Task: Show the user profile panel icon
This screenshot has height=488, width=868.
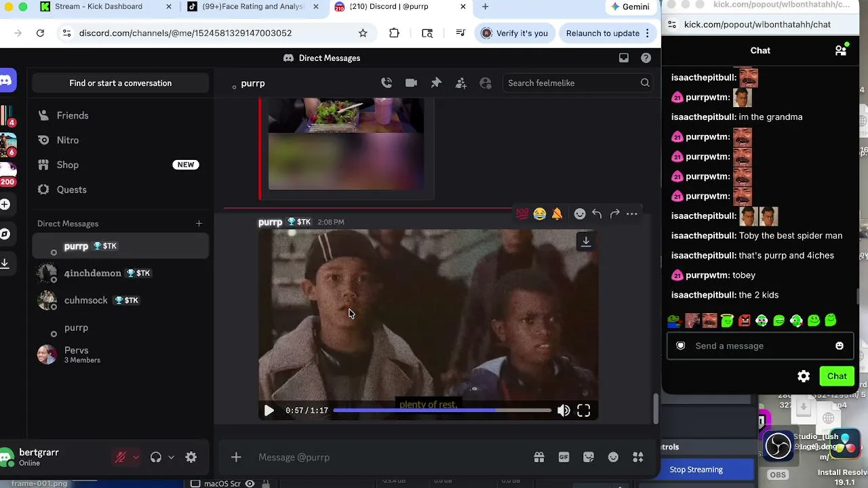Action: point(486,83)
